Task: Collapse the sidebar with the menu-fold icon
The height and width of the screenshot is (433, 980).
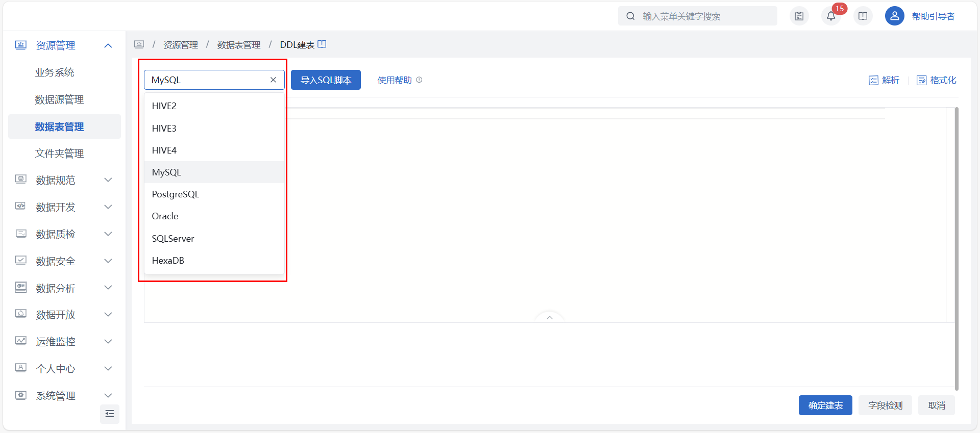Action: (110, 414)
